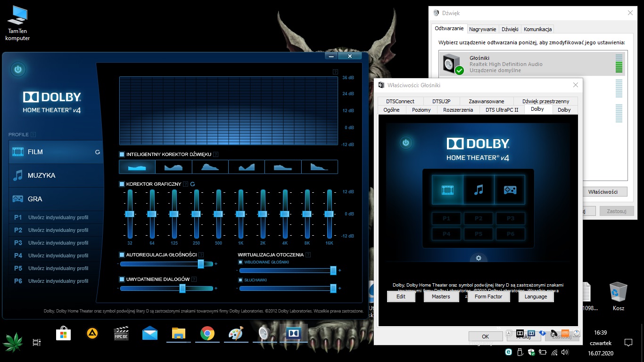Screen dimensions: 644x362
Task: Choose the fourth intelligent equalizer preset curve
Action: [x=247, y=167]
